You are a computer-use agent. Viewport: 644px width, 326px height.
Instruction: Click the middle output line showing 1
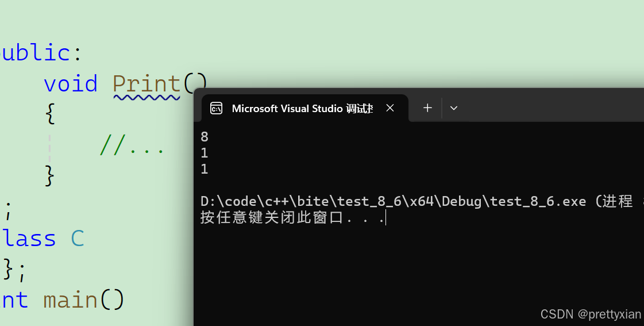pos(205,153)
